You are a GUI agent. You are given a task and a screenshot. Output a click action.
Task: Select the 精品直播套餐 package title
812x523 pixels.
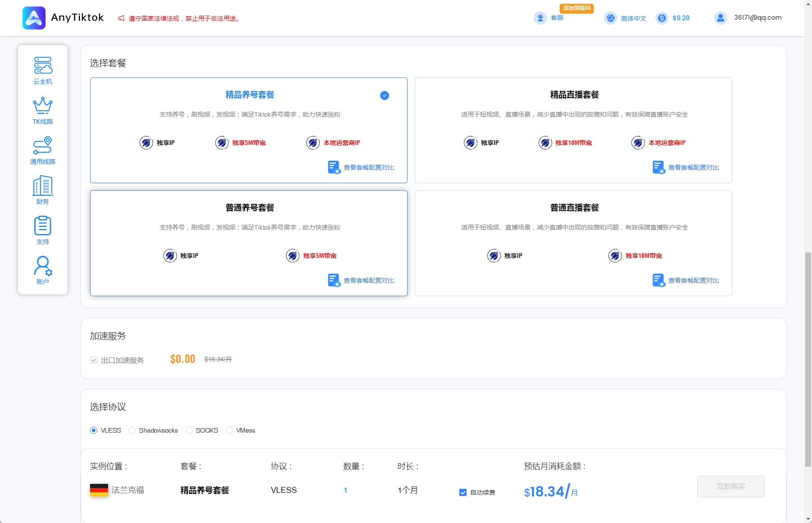point(574,95)
